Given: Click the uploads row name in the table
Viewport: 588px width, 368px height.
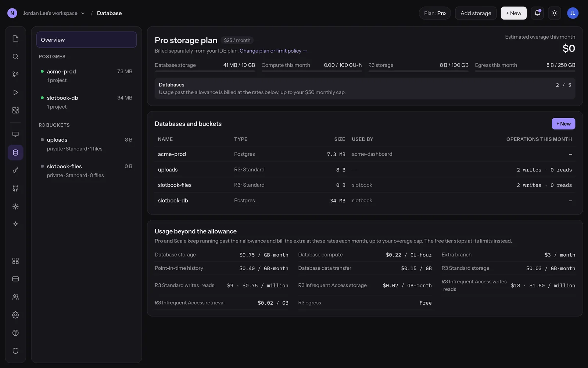Looking at the screenshot, I should coord(168,170).
